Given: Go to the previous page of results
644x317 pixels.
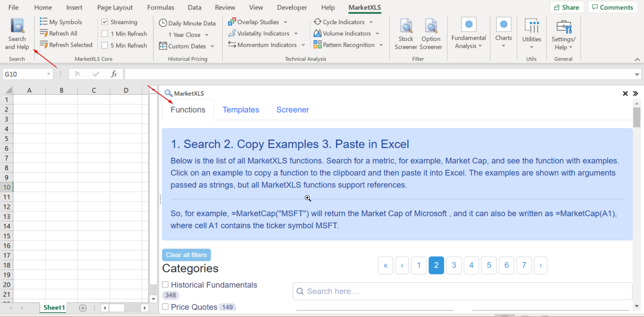Looking at the screenshot, I should tap(402, 265).
